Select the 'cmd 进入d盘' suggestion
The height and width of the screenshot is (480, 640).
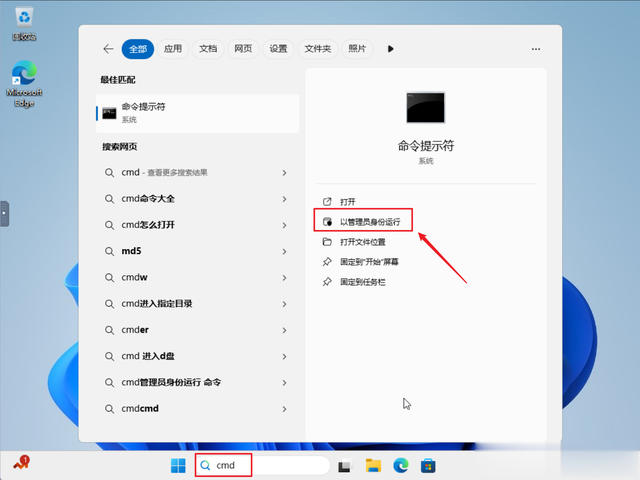(x=198, y=356)
